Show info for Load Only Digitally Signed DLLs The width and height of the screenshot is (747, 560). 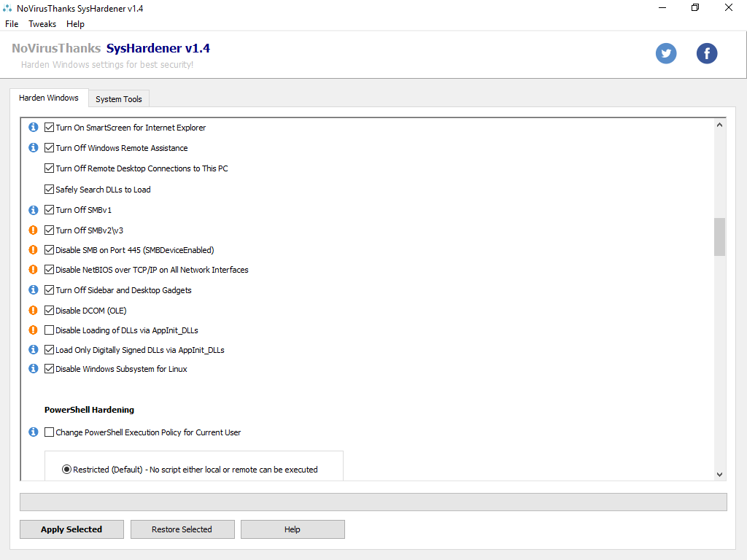(x=34, y=349)
